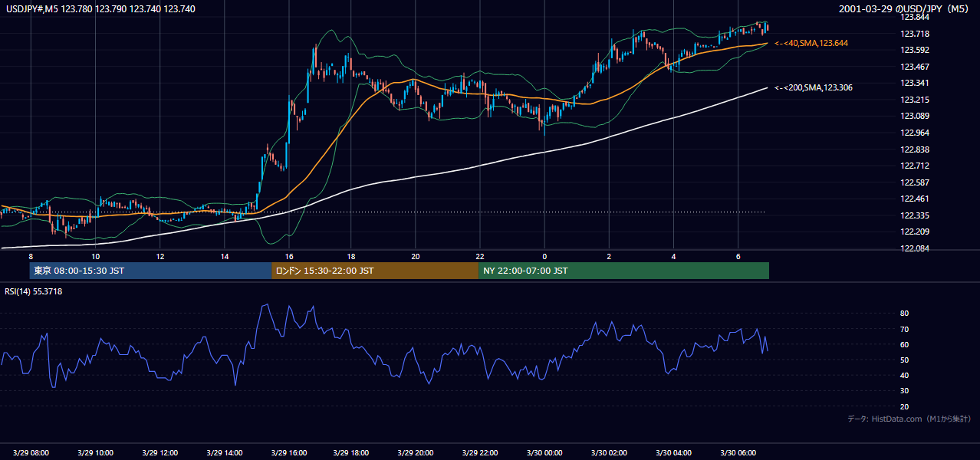Click hour label 2 on chart axis
Viewport: 980px width, 460px height.
coord(609,256)
